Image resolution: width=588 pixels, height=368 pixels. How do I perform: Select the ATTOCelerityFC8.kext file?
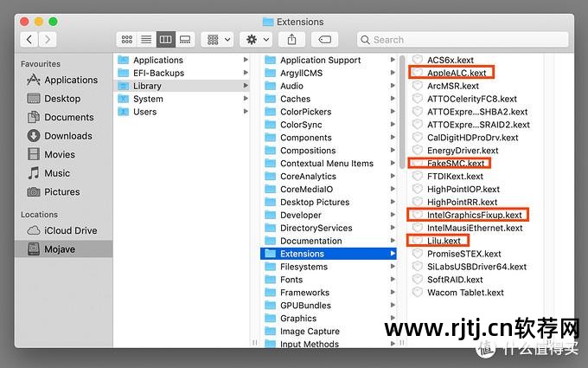pos(464,99)
